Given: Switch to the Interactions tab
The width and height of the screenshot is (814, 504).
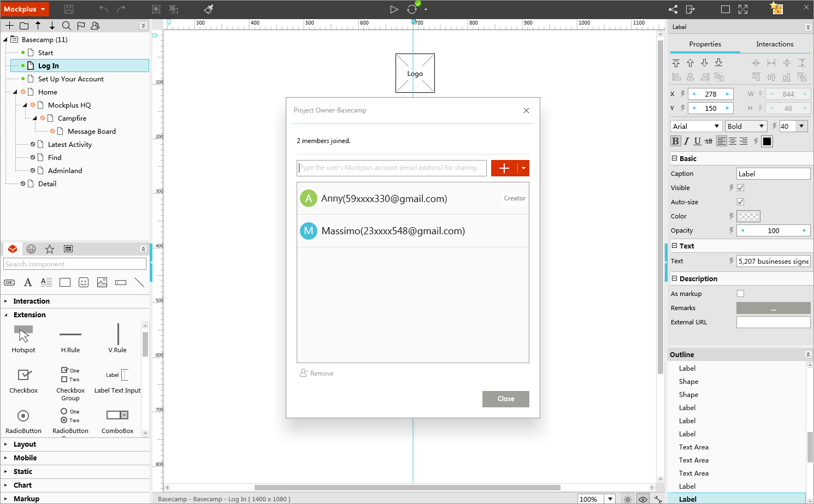Looking at the screenshot, I should 775,44.
